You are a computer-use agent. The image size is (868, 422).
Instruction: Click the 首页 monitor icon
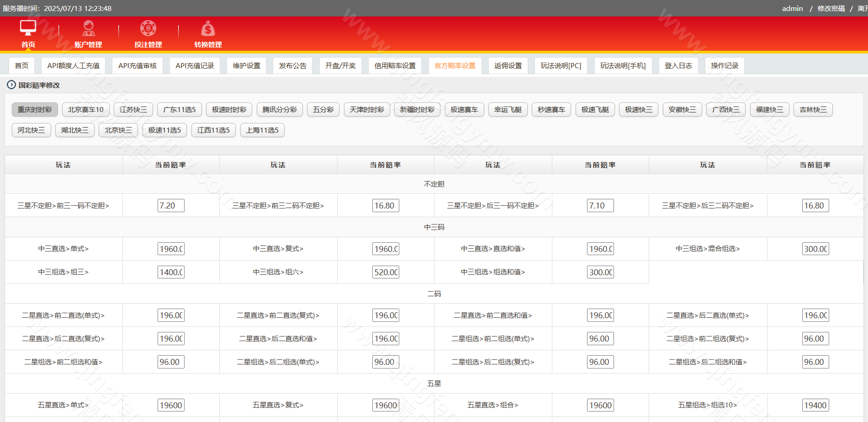[x=28, y=28]
